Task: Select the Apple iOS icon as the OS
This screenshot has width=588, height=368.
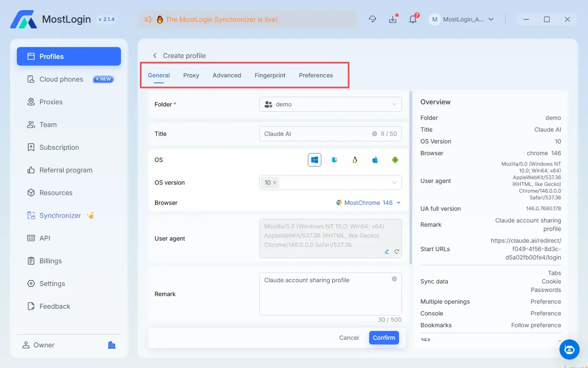Action: click(x=375, y=160)
